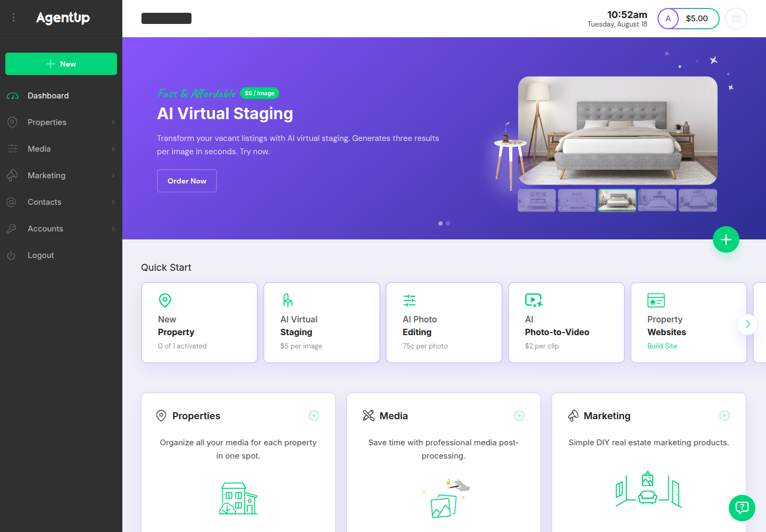Click the Photo Editing sliders icon
Viewport: 766px width, 532px height.
click(x=410, y=300)
